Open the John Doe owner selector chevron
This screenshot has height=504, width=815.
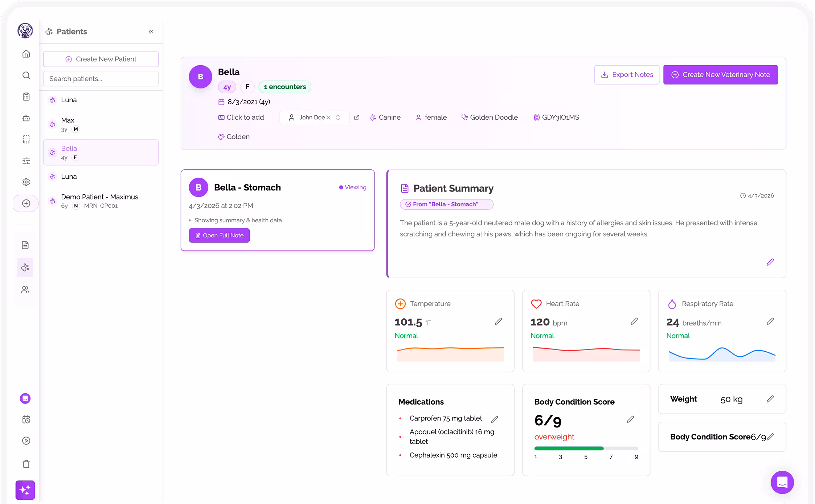click(338, 117)
